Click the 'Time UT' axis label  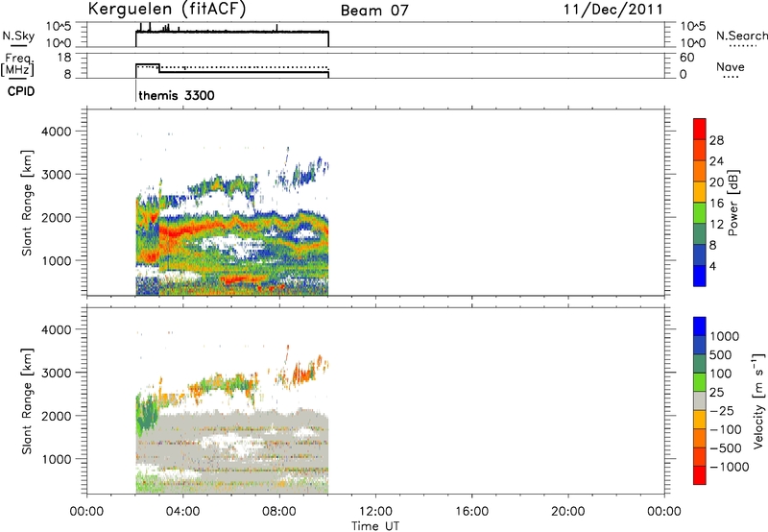click(375, 526)
